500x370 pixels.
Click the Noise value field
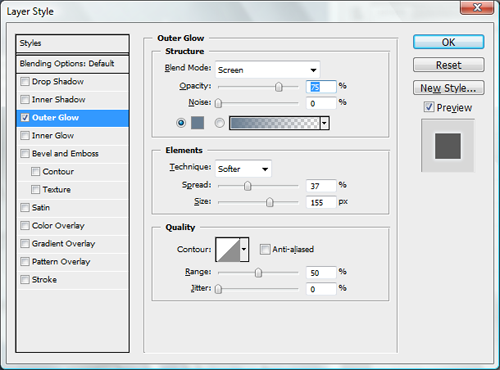(x=321, y=103)
